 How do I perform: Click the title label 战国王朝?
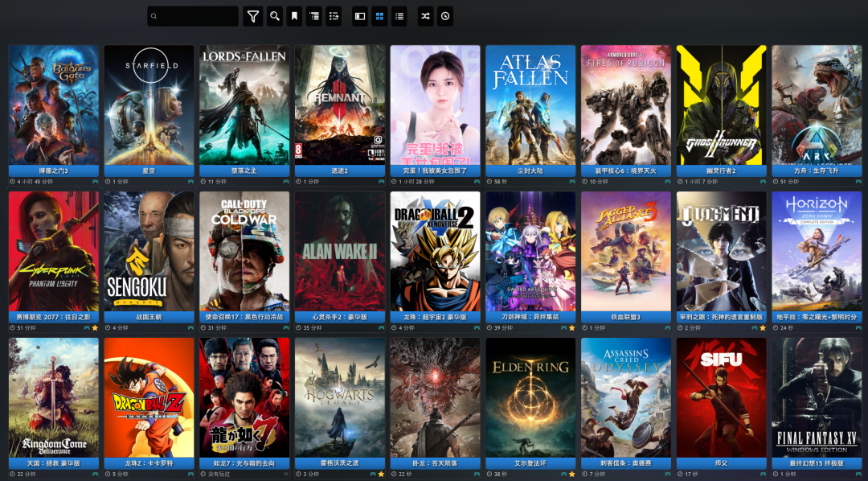[149, 318]
